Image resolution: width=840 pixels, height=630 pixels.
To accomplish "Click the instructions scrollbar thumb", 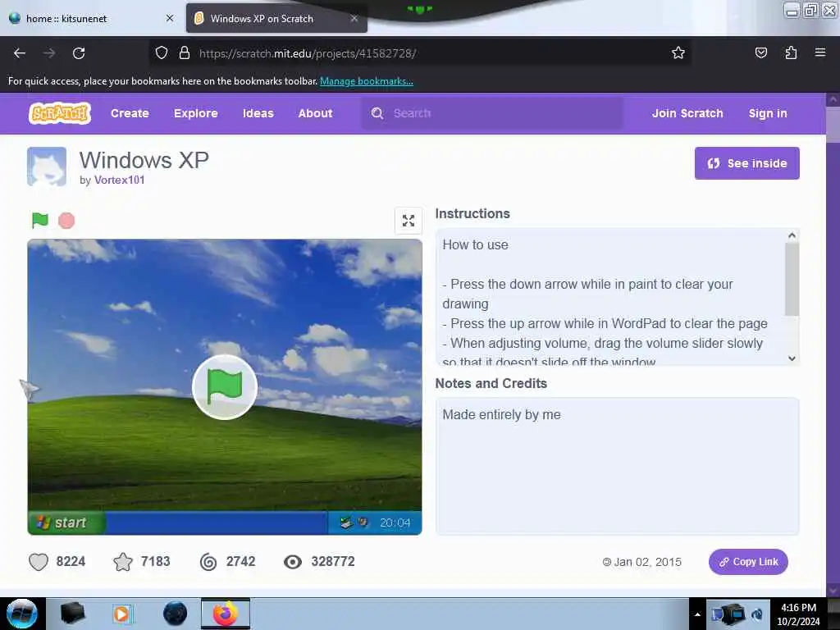I will pos(792,279).
